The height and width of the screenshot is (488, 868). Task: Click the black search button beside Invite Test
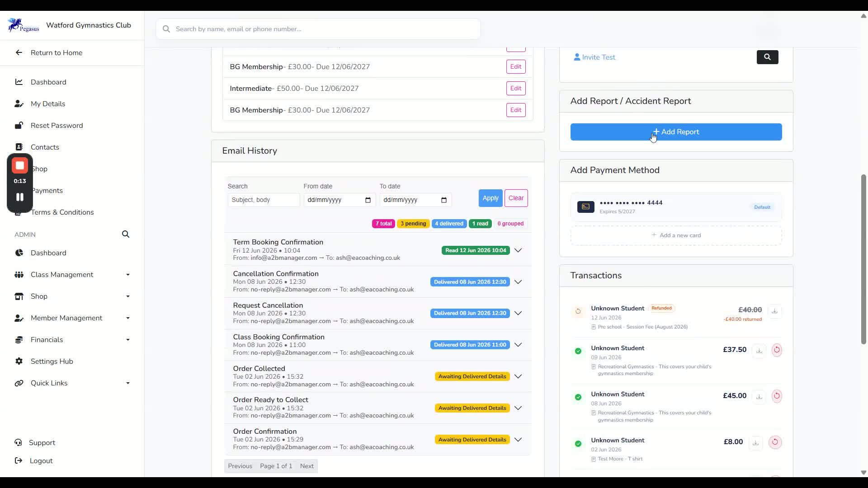pyautogui.click(x=767, y=57)
